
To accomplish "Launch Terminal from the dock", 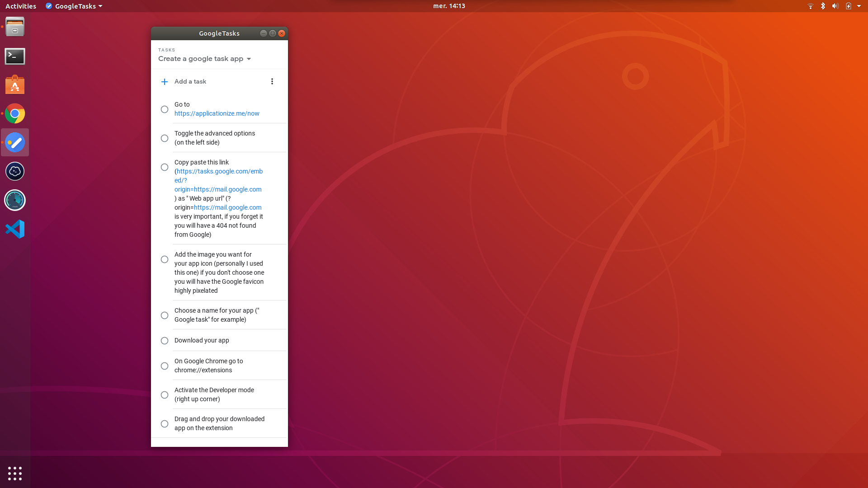I will coord(15,56).
